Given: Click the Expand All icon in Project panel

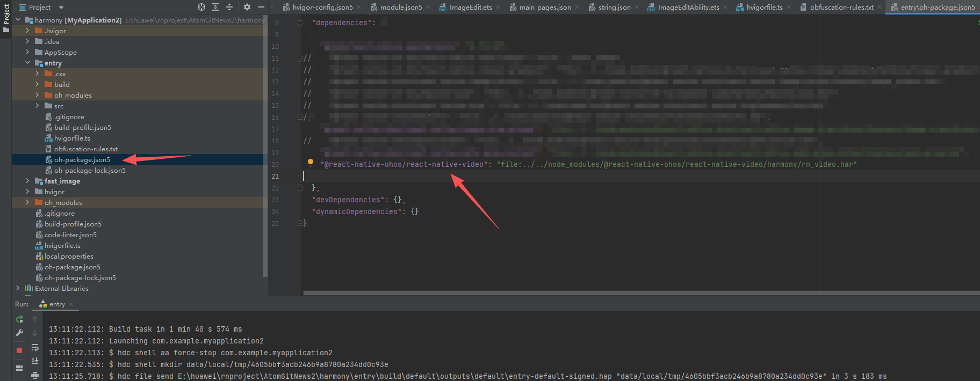Looking at the screenshot, I should pos(215,7).
